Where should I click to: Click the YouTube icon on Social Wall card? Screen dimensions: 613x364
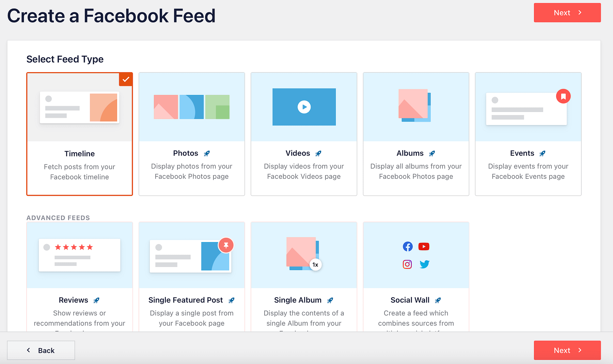click(424, 247)
